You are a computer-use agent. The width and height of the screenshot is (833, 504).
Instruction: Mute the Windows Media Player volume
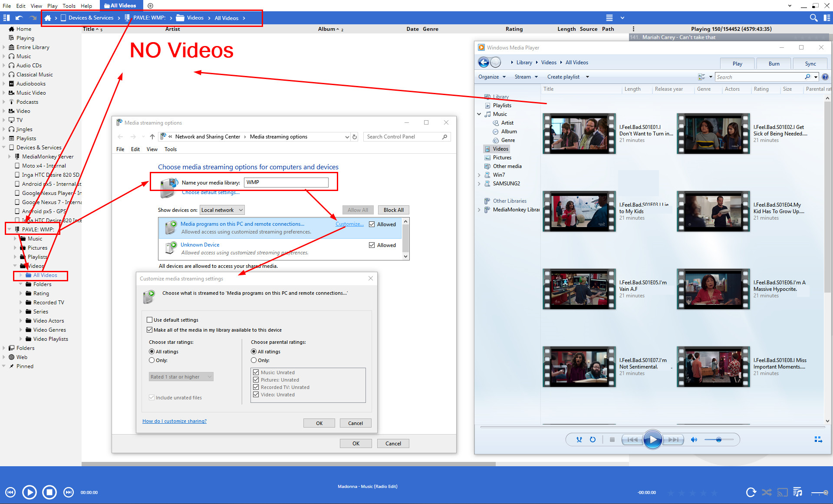point(694,440)
